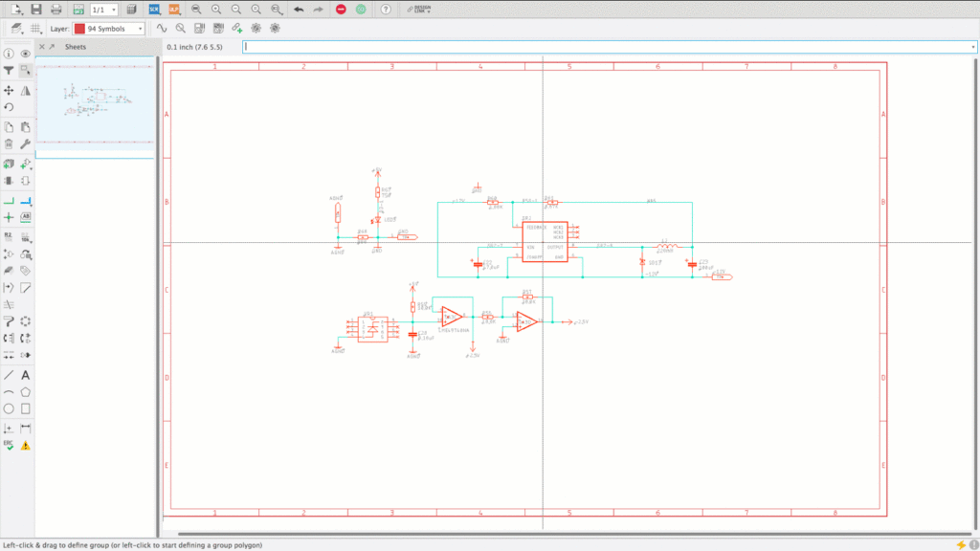Image resolution: width=980 pixels, height=551 pixels.
Task: Toggle the Group selection tool
Action: (26, 71)
